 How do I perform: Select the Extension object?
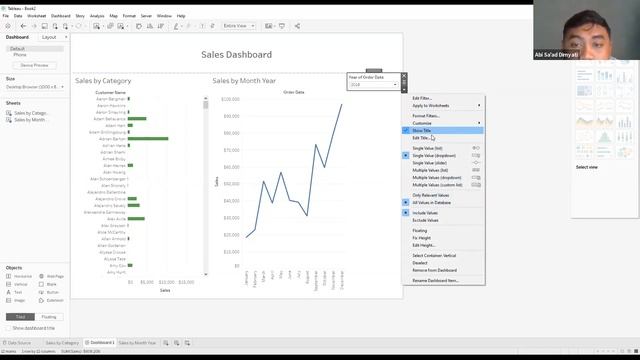pos(51,300)
